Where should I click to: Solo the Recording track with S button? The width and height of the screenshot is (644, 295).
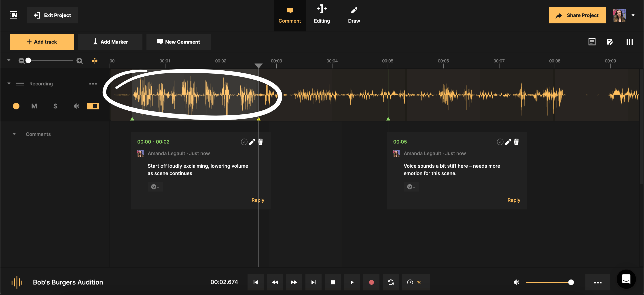(x=55, y=106)
